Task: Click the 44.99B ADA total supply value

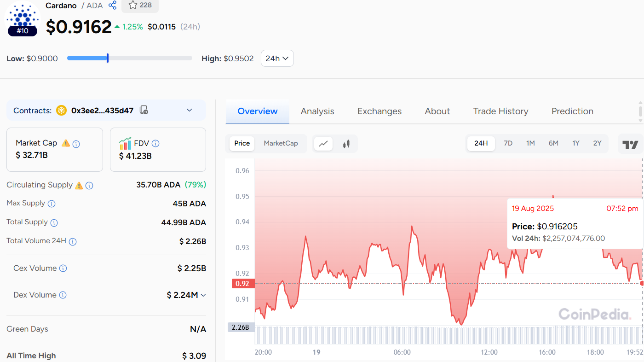Action: [184, 222]
